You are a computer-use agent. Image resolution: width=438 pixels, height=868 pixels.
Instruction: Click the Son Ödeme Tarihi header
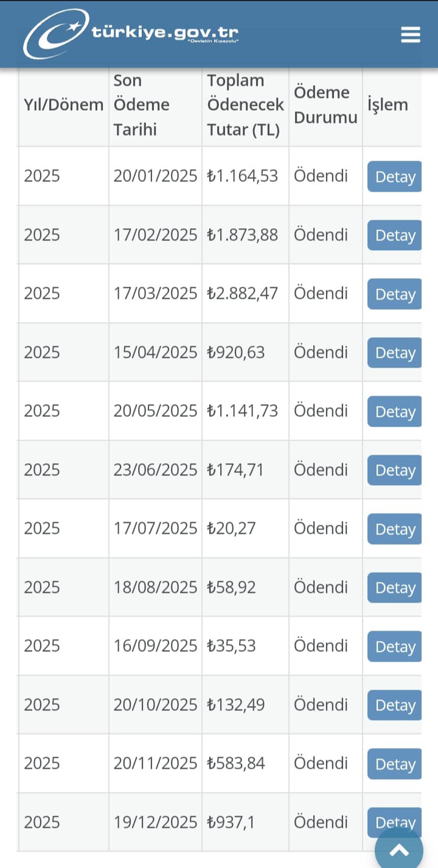point(141,105)
